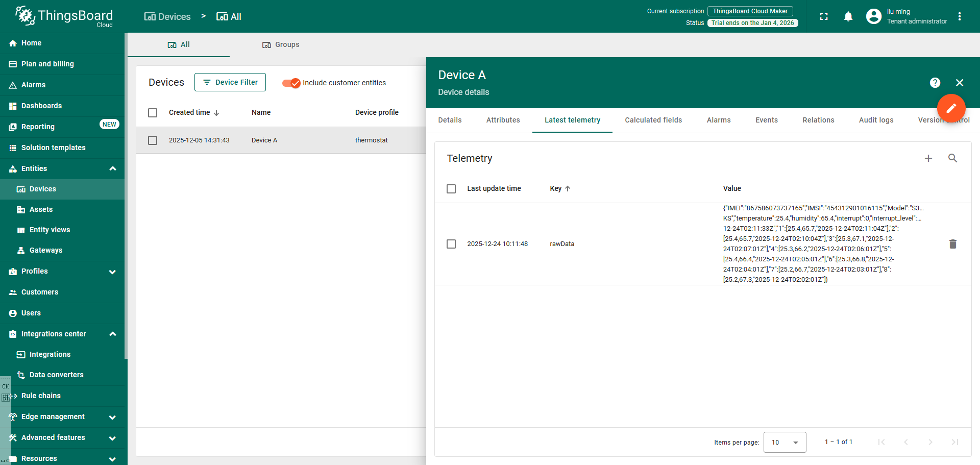Viewport: 980px width, 465px height.
Task: Expand Edge management section
Action: (x=113, y=417)
